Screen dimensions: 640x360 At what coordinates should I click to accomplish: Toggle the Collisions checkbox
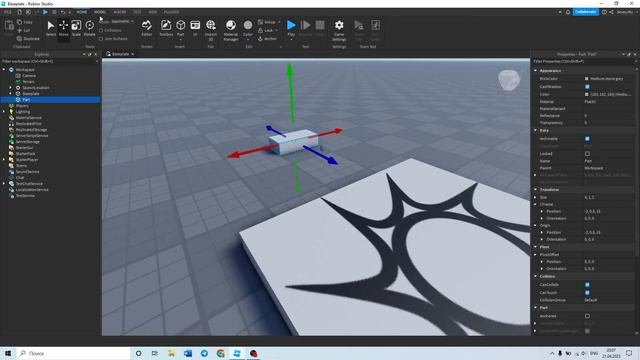(101, 31)
